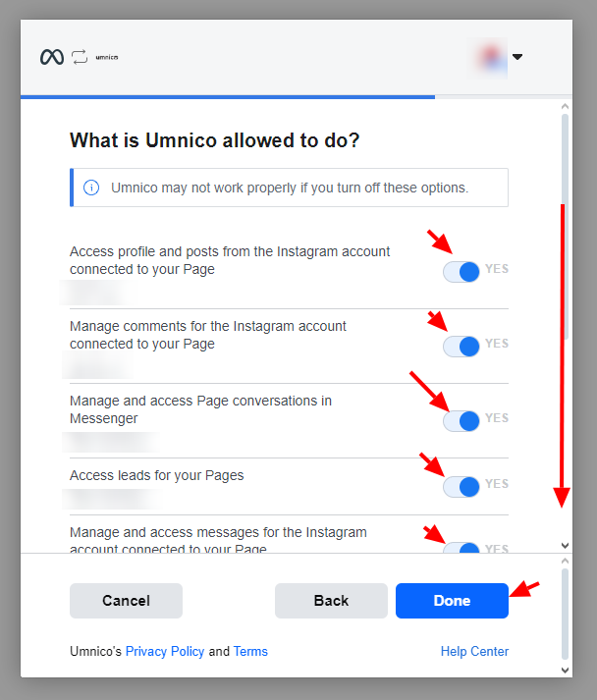Screen dimensions: 597x700
Task: Click the sync arrows icon beside Meta logo
Action: pos(80,57)
